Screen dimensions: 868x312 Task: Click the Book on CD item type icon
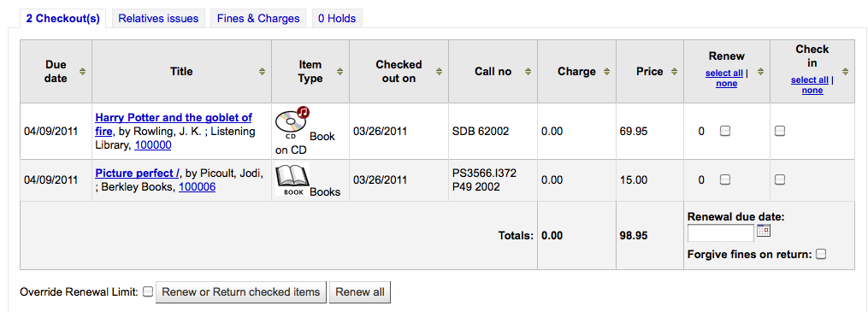pos(292,123)
